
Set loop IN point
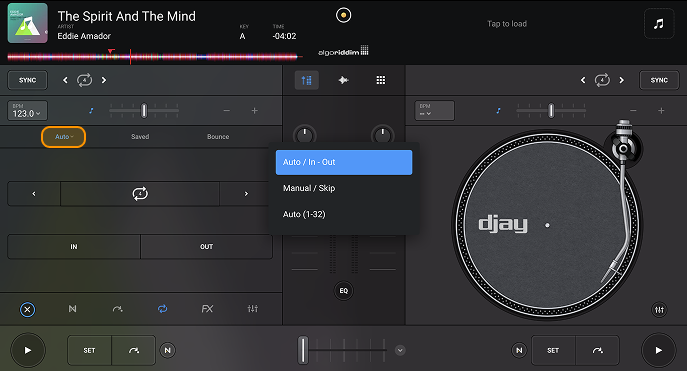coord(74,247)
